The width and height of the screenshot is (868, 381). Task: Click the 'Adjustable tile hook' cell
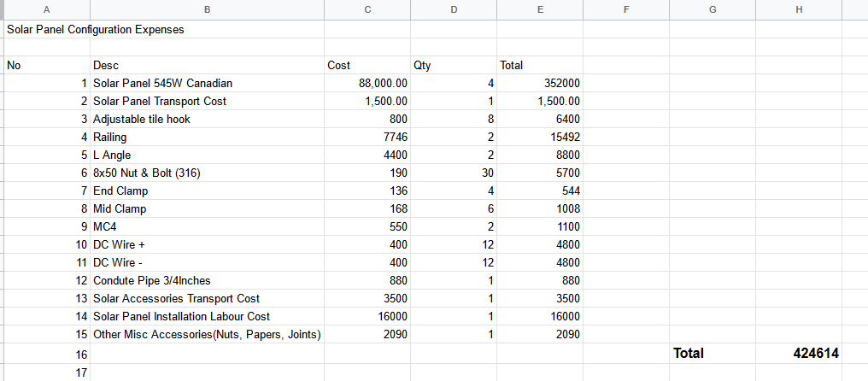point(207,119)
